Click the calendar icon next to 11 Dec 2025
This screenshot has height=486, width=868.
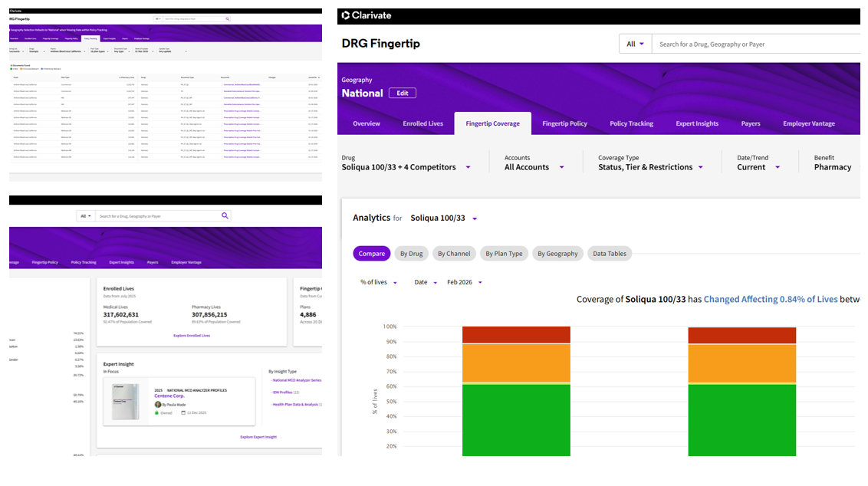pyautogui.click(x=185, y=412)
